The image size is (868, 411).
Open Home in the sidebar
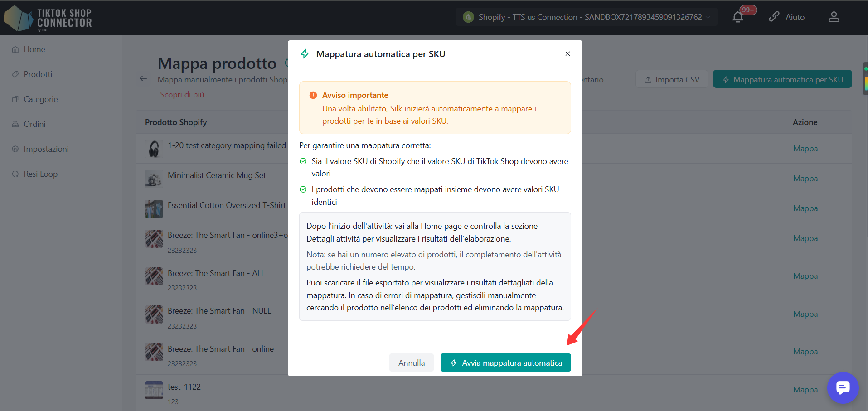[34, 49]
